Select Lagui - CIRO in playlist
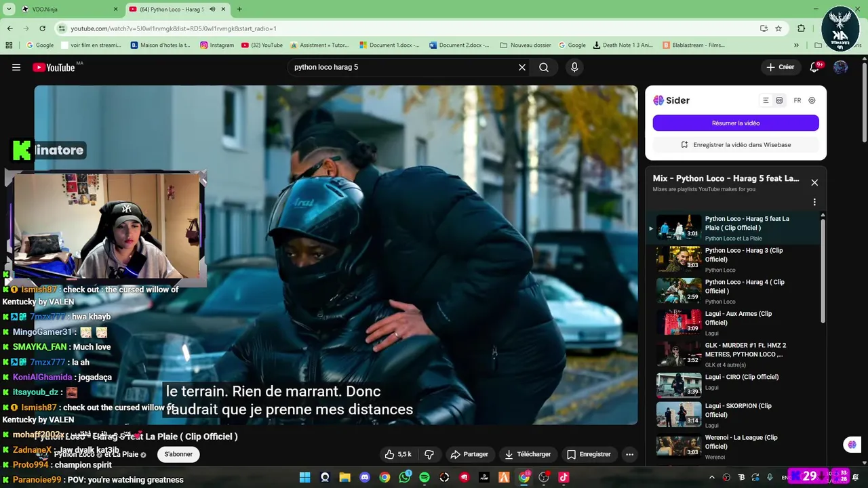Screen dimensions: 868x488 [732, 385]
